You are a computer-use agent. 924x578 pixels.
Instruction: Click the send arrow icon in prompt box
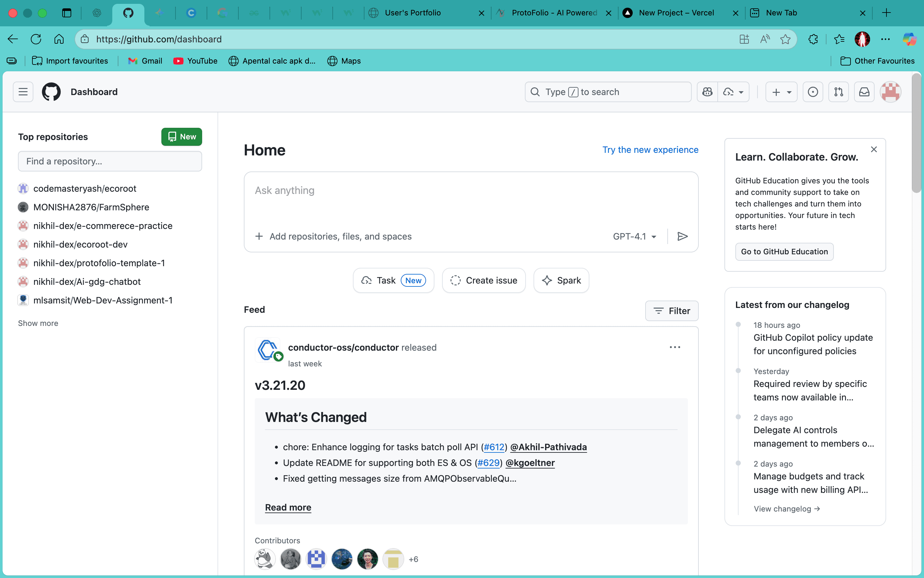click(x=682, y=236)
